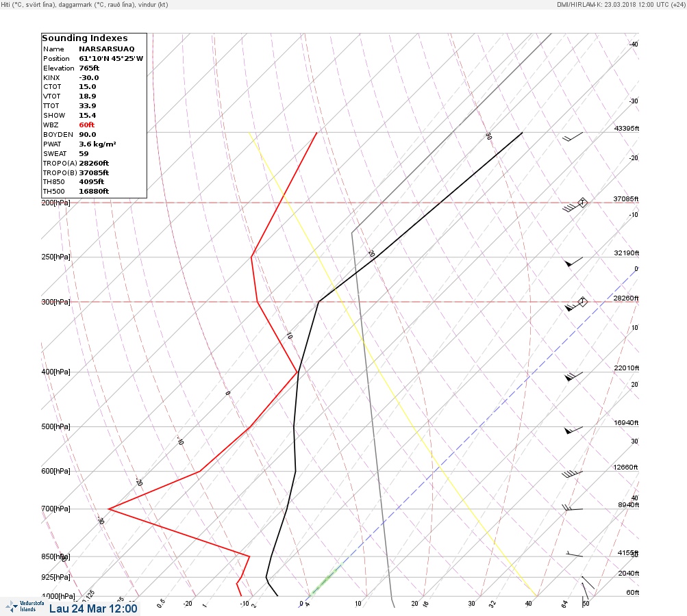Click the 22010ft height label
Screen dimensions: 687x616
627,368
